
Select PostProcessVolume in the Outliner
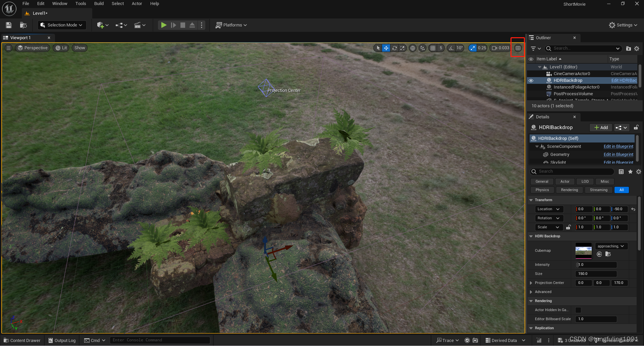(x=573, y=94)
